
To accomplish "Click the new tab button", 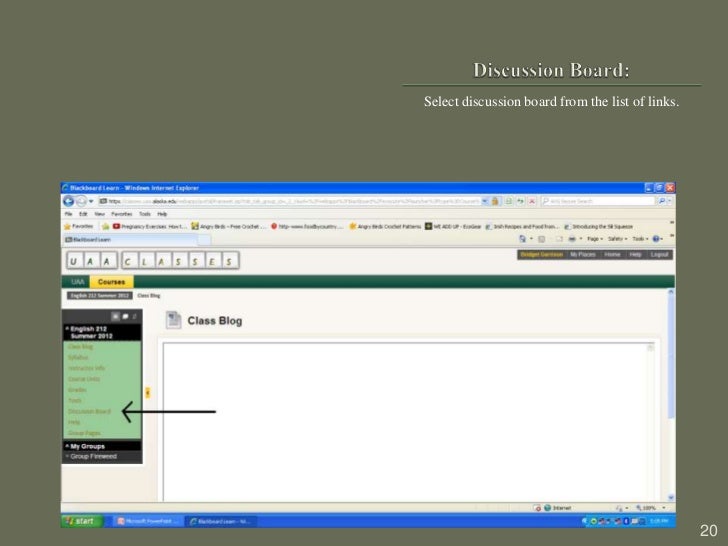I will point(205,240).
